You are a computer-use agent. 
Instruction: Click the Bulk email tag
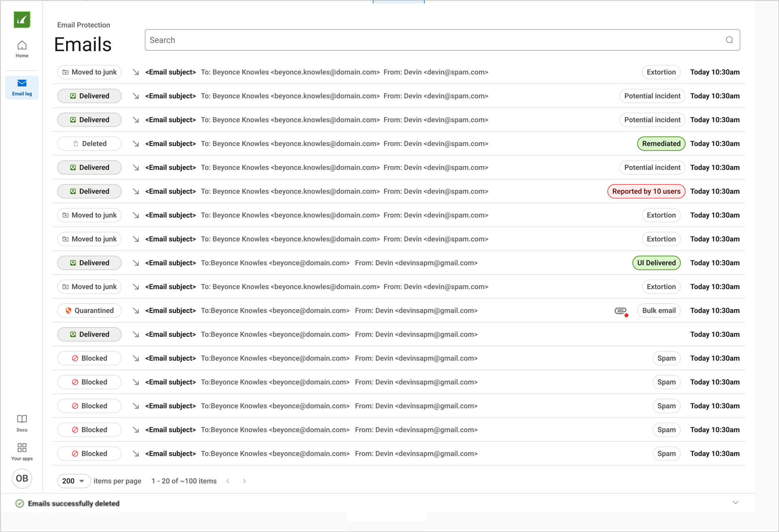[658, 311]
